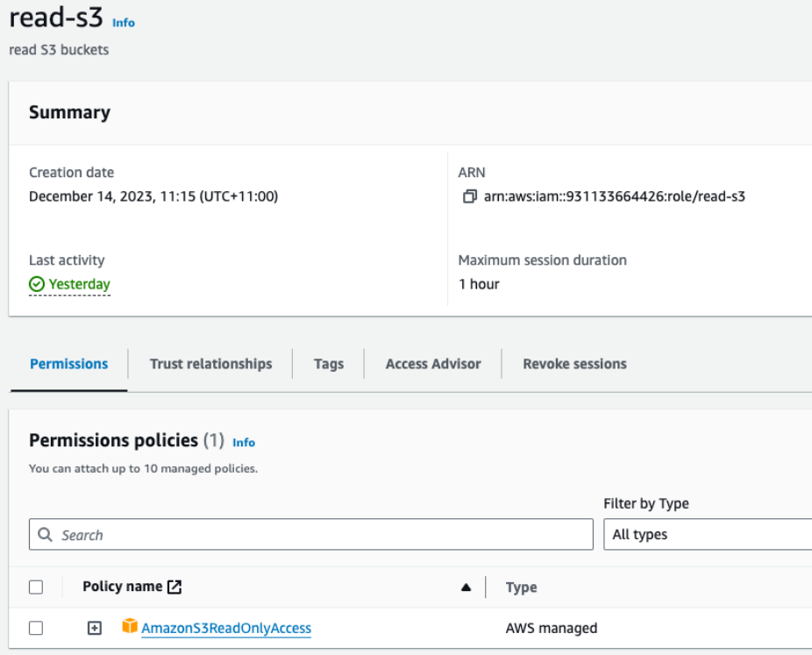Click the Summary panel heading
This screenshot has width=812, height=655.
point(70,112)
